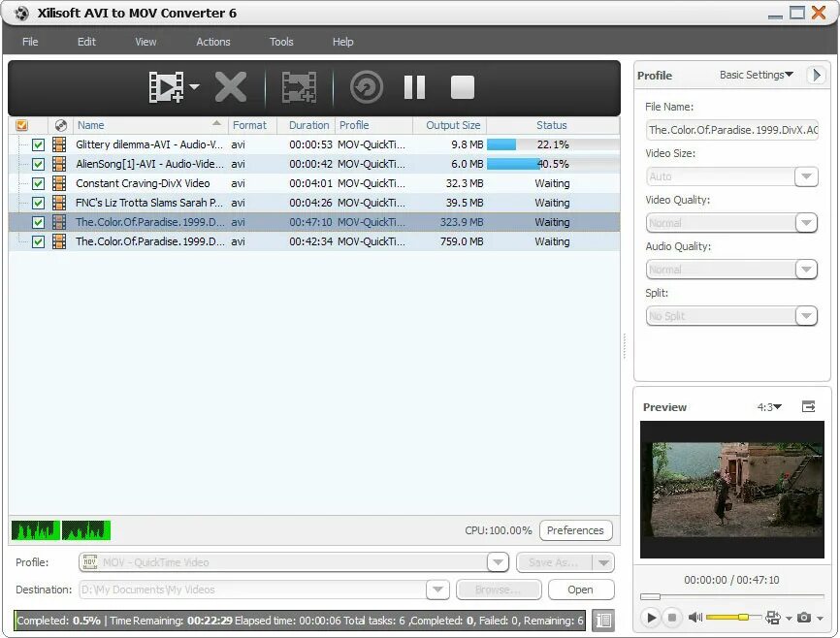Open the Help menu

(x=342, y=42)
